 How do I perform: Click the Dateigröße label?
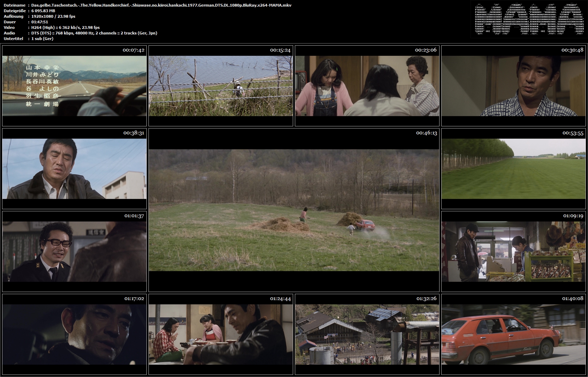(x=15, y=11)
